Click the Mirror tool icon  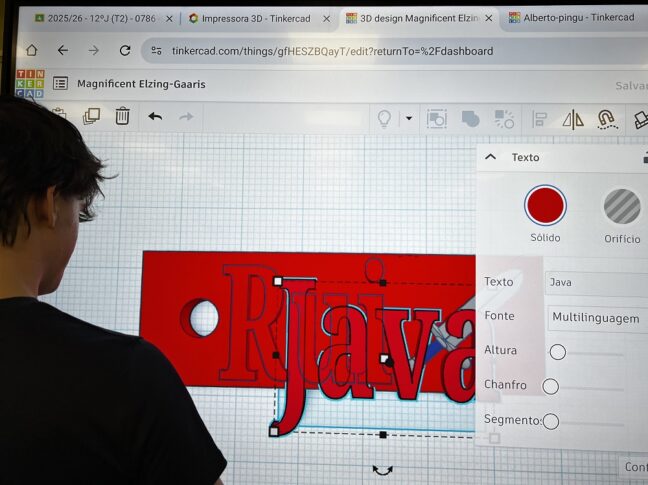pos(572,120)
